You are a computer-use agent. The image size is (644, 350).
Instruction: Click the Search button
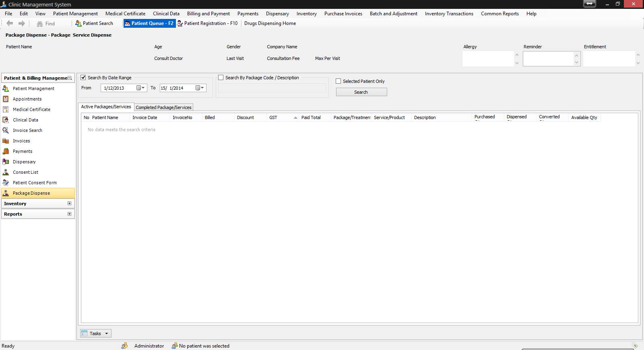[361, 92]
